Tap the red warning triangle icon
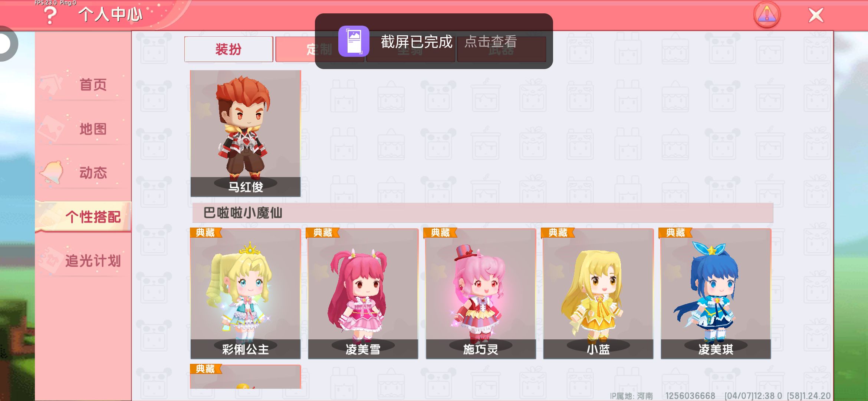Viewport: 868px width, 401px height. [767, 15]
